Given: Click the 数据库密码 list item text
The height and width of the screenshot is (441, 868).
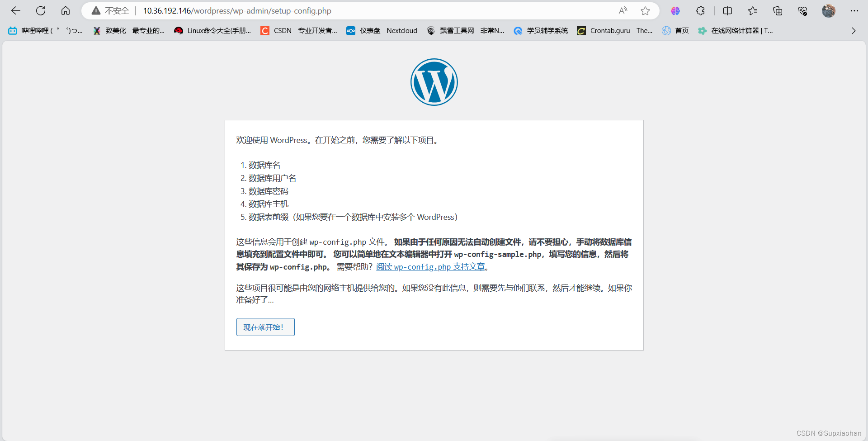Looking at the screenshot, I should pyautogui.click(x=269, y=191).
